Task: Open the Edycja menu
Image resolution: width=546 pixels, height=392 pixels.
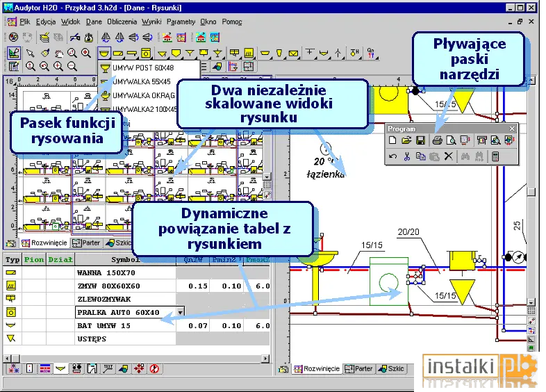Action: tap(46, 22)
